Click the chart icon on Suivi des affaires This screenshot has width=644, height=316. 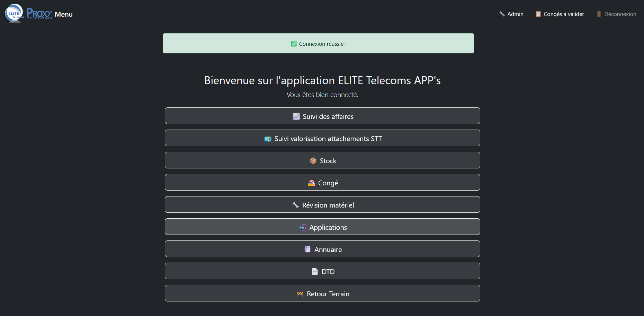point(296,116)
